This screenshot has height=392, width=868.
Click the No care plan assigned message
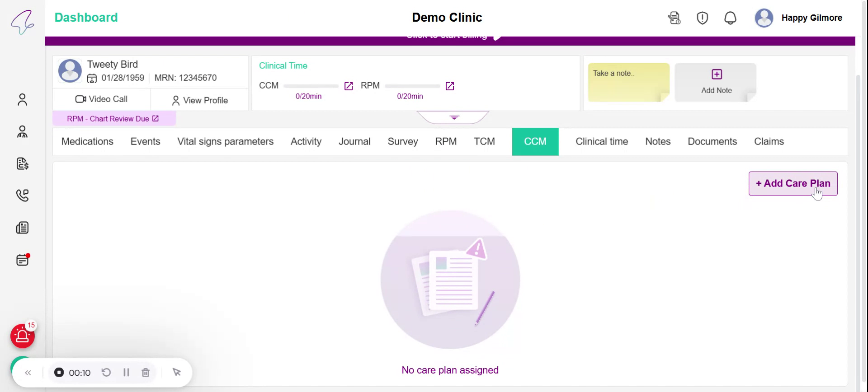(450, 370)
